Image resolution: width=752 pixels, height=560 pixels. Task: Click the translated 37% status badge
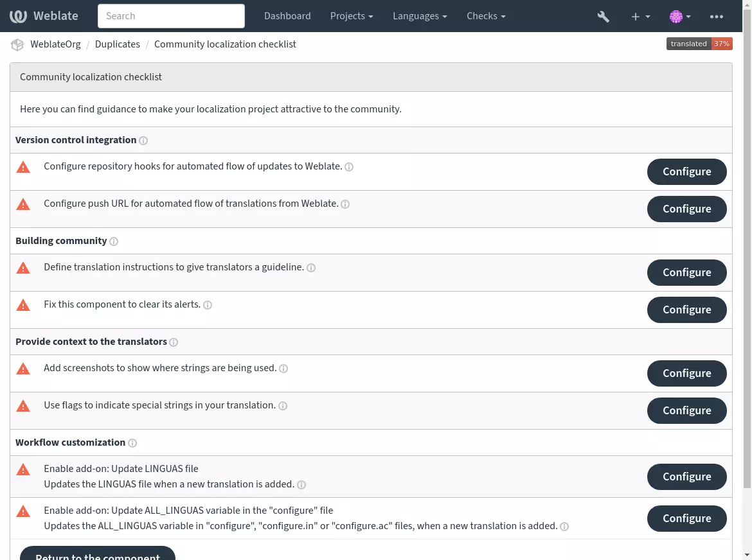click(699, 44)
